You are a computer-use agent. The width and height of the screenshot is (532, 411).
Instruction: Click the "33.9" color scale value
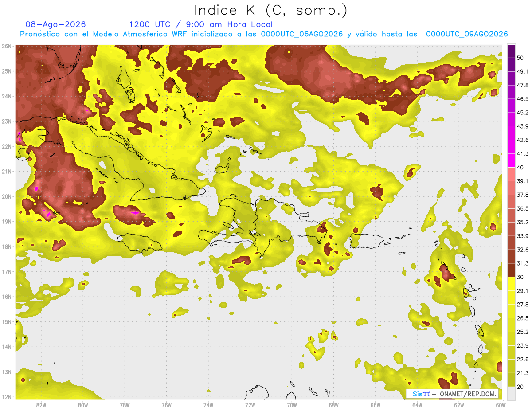[x=522, y=236]
